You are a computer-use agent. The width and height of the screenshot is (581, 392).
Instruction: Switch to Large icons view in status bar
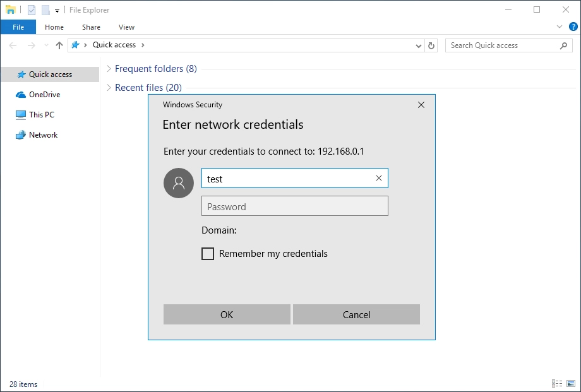571,384
